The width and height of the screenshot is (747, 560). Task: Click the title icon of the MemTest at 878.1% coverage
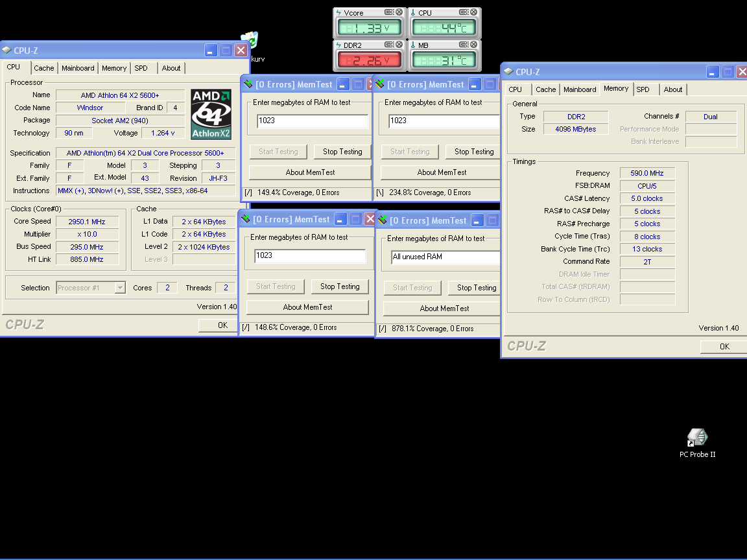click(382, 220)
